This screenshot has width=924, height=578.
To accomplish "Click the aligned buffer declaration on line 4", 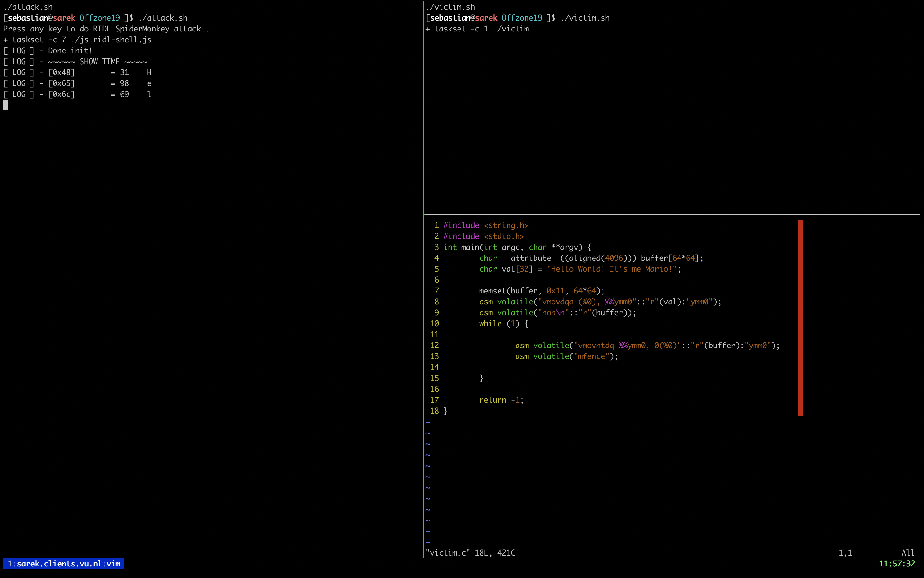I will click(x=591, y=258).
